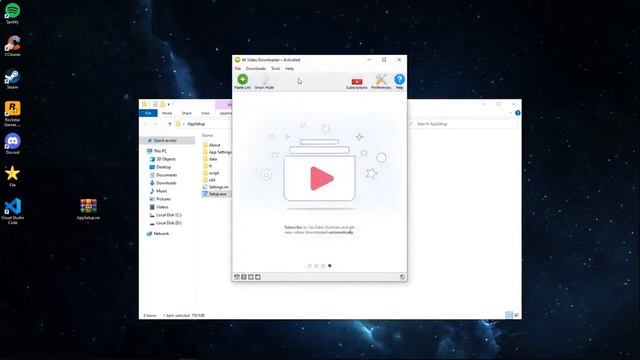The height and width of the screenshot is (360, 640).
Task: Open the Downloads menu
Action: [x=256, y=69]
